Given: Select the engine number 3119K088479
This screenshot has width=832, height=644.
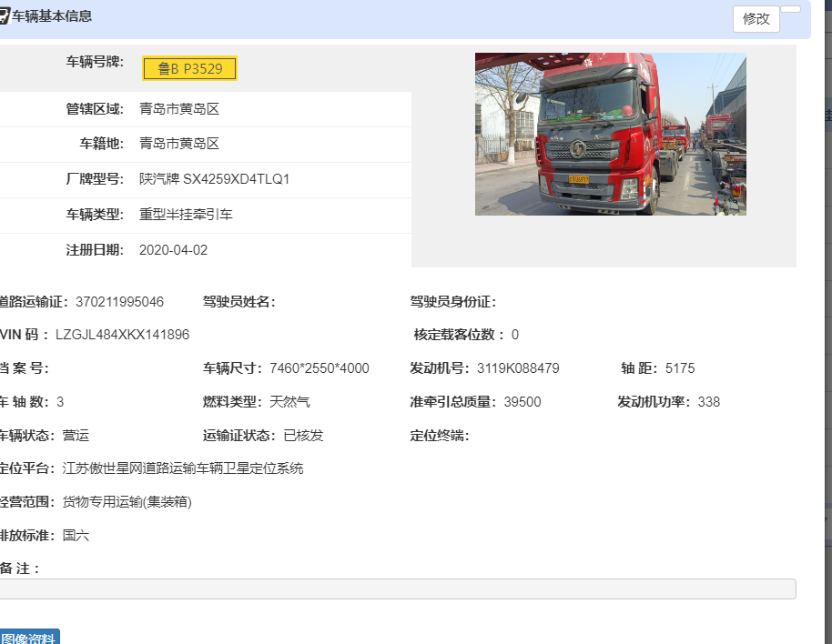Looking at the screenshot, I should 518,368.
